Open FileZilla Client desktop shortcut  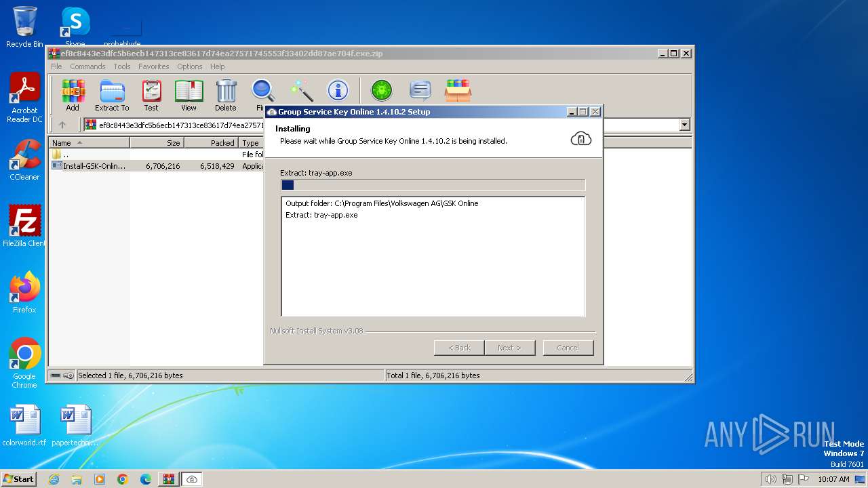pyautogui.click(x=24, y=226)
